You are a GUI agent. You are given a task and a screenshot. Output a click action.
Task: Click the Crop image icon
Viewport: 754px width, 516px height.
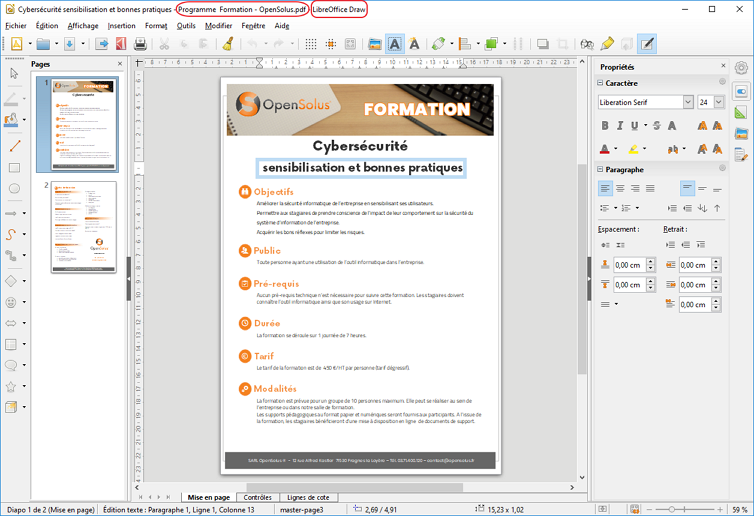[562, 44]
